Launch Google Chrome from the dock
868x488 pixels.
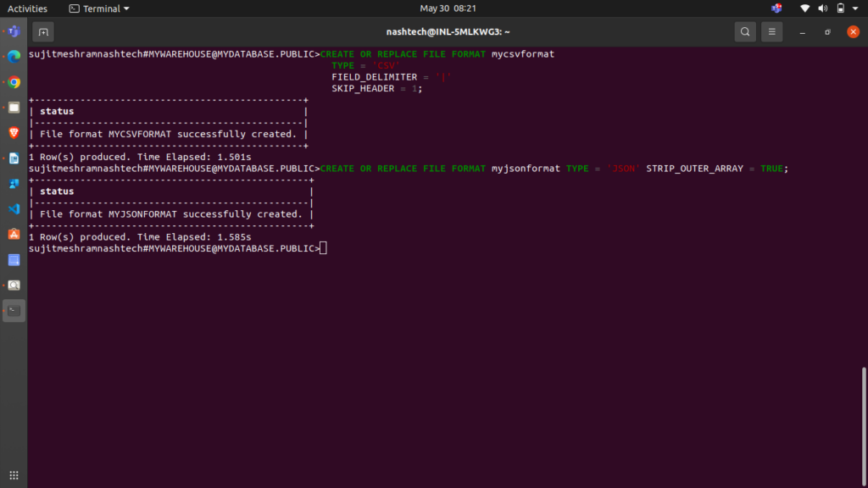[x=14, y=82]
